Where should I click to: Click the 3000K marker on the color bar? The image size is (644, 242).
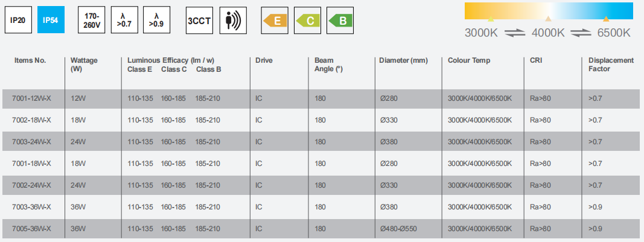pyautogui.click(x=490, y=19)
